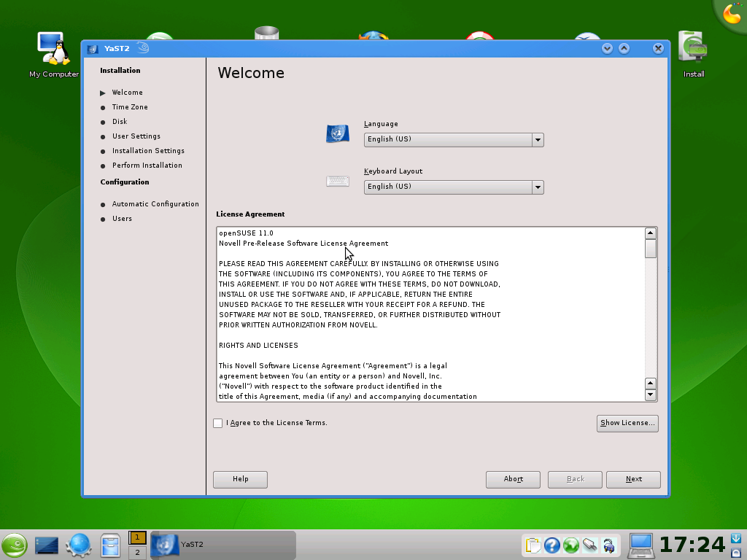This screenshot has width=747, height=560.
Task: Open the openSUSE Kickoff start menu
Action: (15, 545)
